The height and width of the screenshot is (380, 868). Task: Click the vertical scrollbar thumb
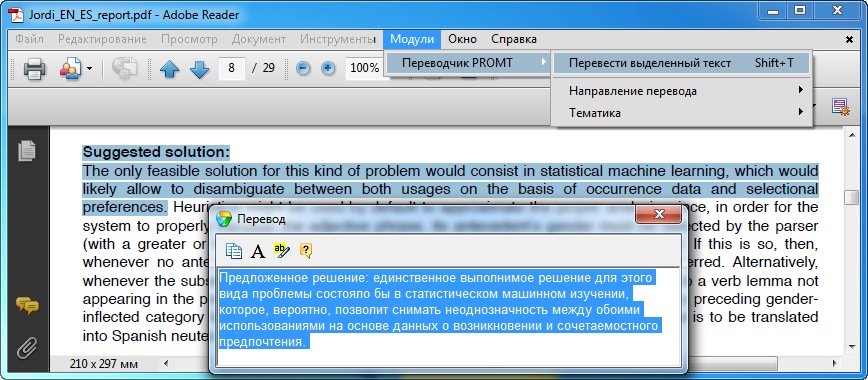coord(852,197)
